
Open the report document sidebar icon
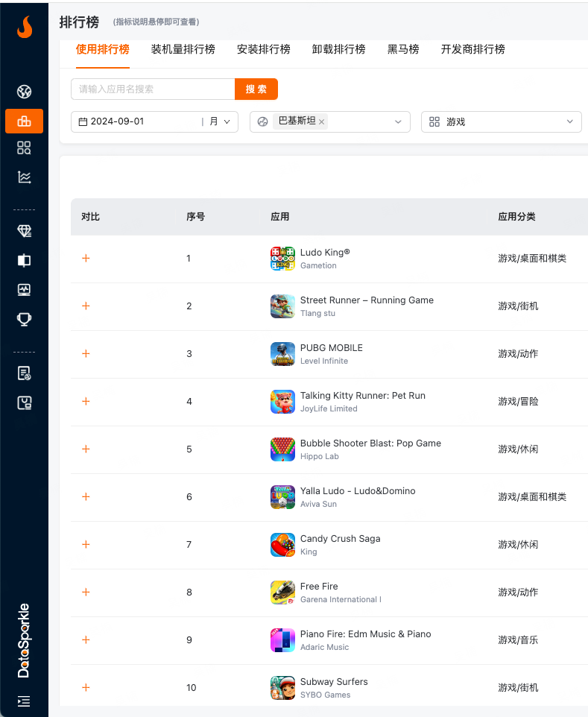pyautogui.click(x=25, y=373)
